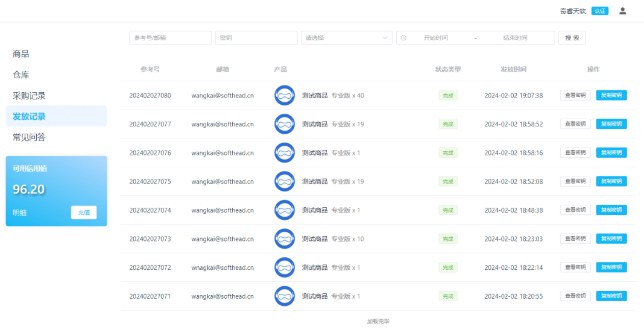Viewport: 644px width, 330px height.
Task: Select 常见问答 from the sidebar
Action: point(29,137)
